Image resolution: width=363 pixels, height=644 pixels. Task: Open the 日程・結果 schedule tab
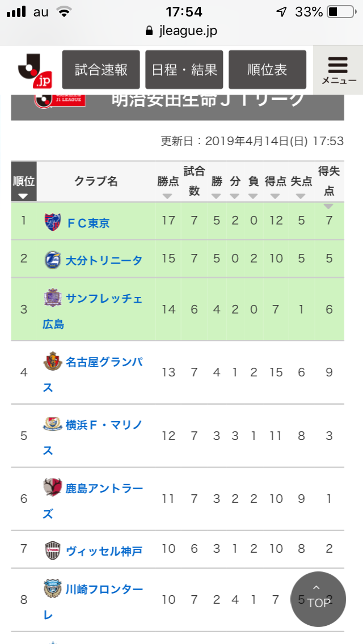tap(184, 70)
